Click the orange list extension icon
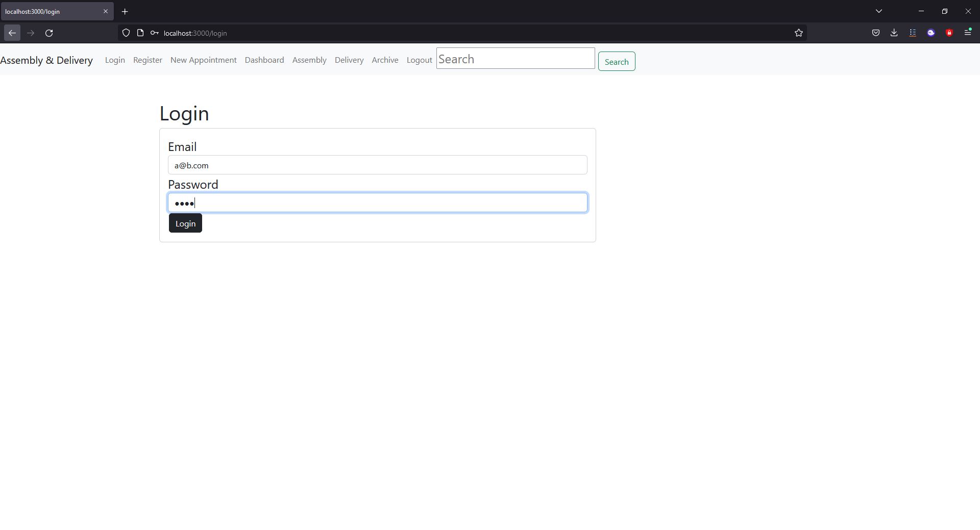This screenshot has height=530, width=980. pyautogui.click(x=913, y=33)
